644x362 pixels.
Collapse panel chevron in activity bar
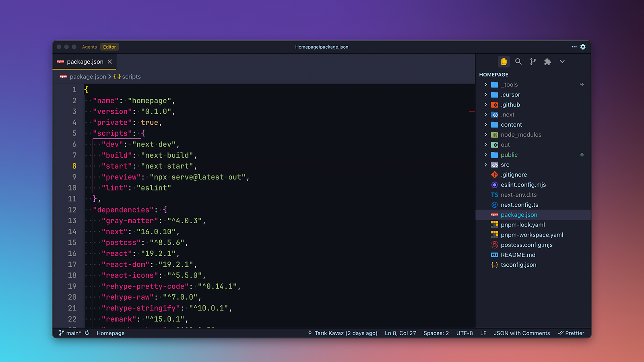(562, 62)
